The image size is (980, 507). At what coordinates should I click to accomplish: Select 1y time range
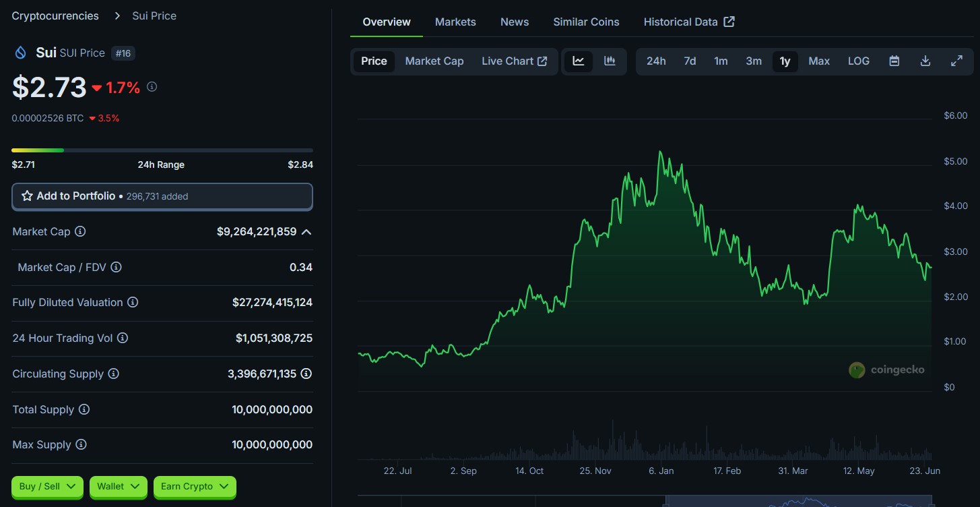pyautogui.click(x=785, y=61)
